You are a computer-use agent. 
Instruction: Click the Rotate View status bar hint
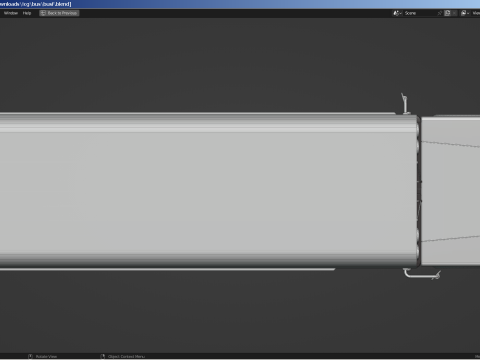(43, 356)
